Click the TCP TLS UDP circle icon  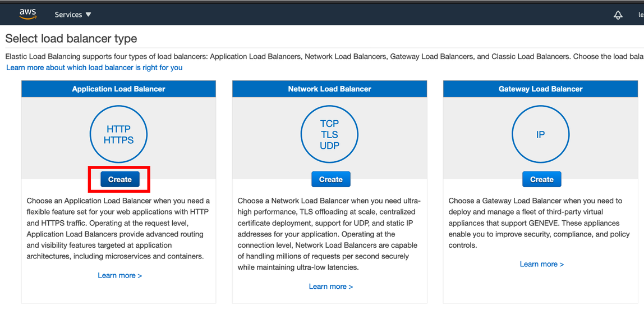(329, 135)
